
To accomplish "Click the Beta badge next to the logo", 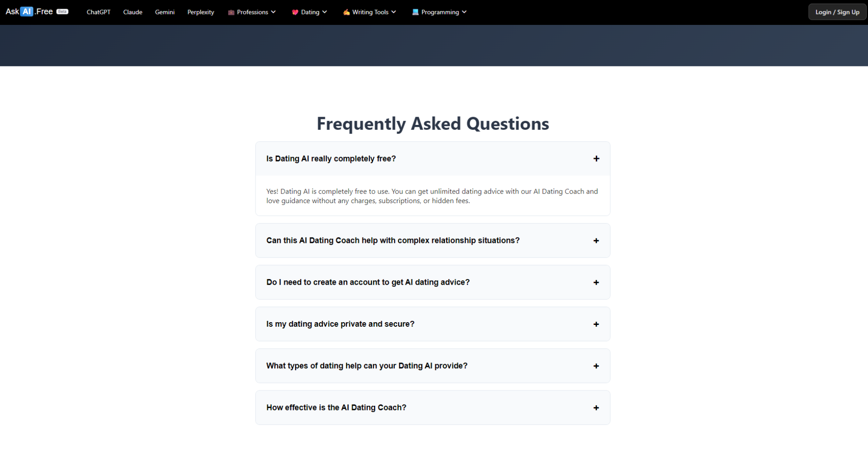I will [62, 11].
